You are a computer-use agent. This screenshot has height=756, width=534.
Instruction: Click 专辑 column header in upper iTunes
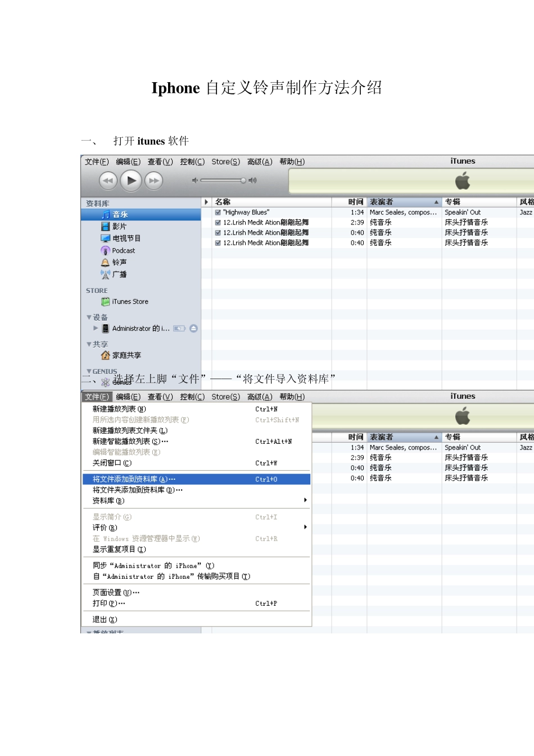tap(479, 202)
